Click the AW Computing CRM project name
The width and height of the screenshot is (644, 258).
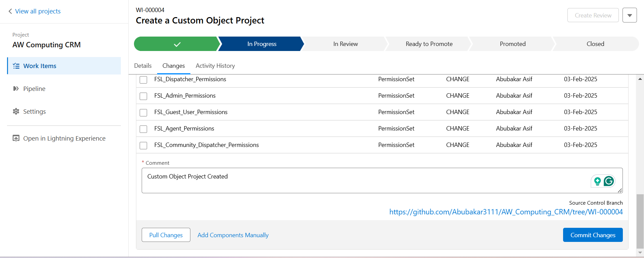coord(46,45)
